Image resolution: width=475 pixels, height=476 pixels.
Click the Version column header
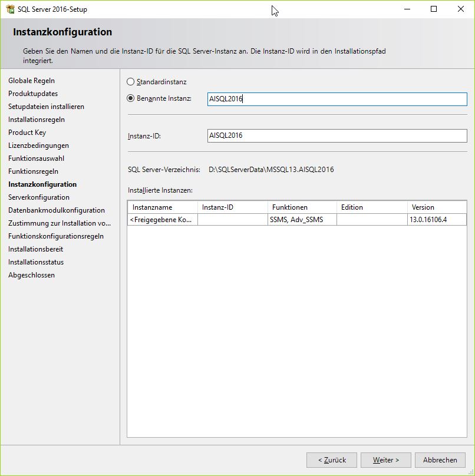pyautogui.click(x=437, y=207)
